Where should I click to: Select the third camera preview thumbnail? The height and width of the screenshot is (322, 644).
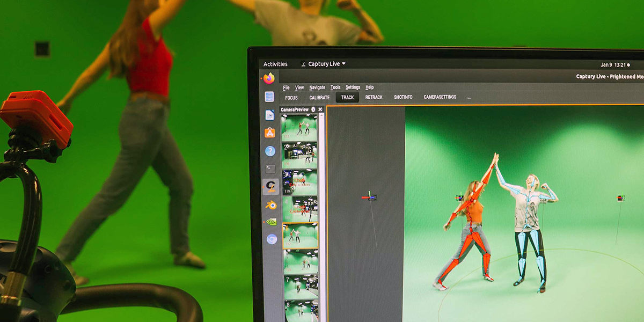point(300,182)
